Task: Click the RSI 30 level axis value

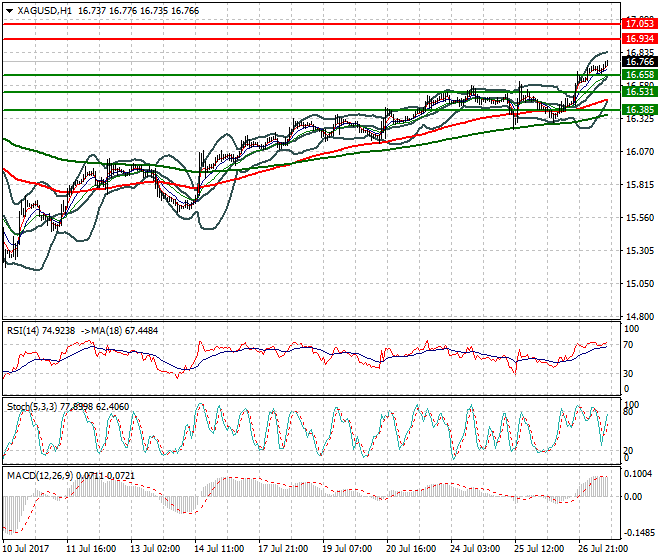Action: click(628, 373)
